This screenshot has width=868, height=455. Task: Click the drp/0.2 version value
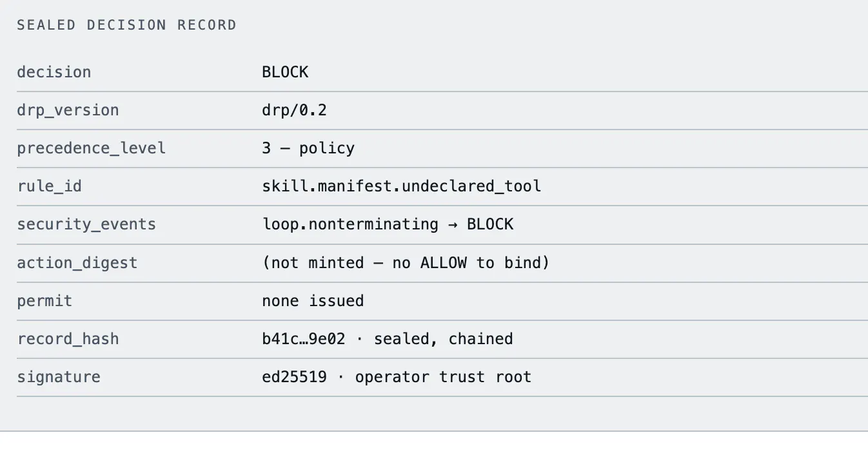tap(294, 110)
